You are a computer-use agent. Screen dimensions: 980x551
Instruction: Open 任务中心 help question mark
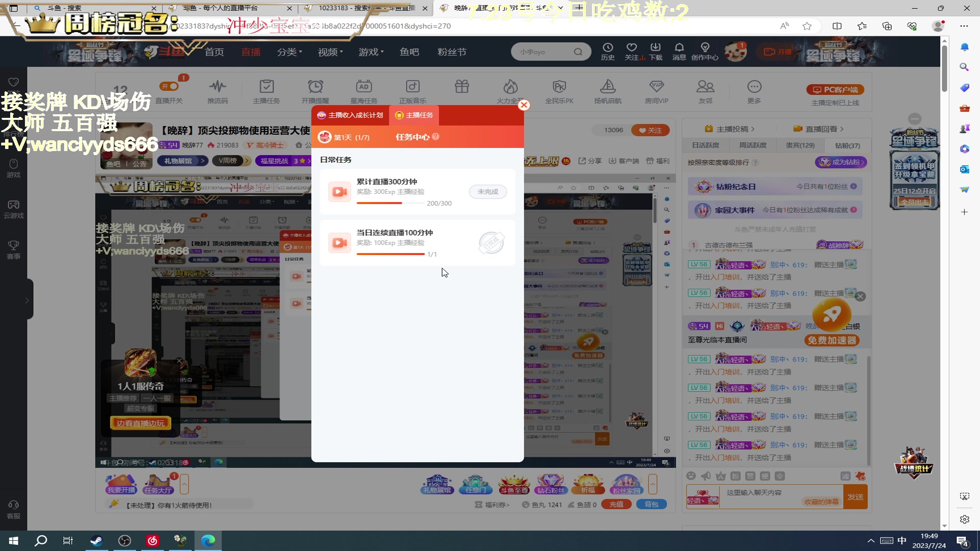point(436,137)
